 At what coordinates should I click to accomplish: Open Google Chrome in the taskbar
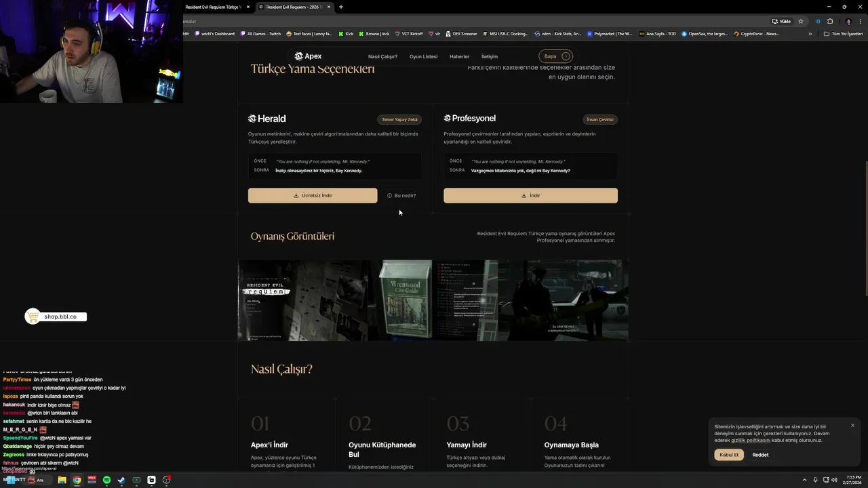point(77,480)
